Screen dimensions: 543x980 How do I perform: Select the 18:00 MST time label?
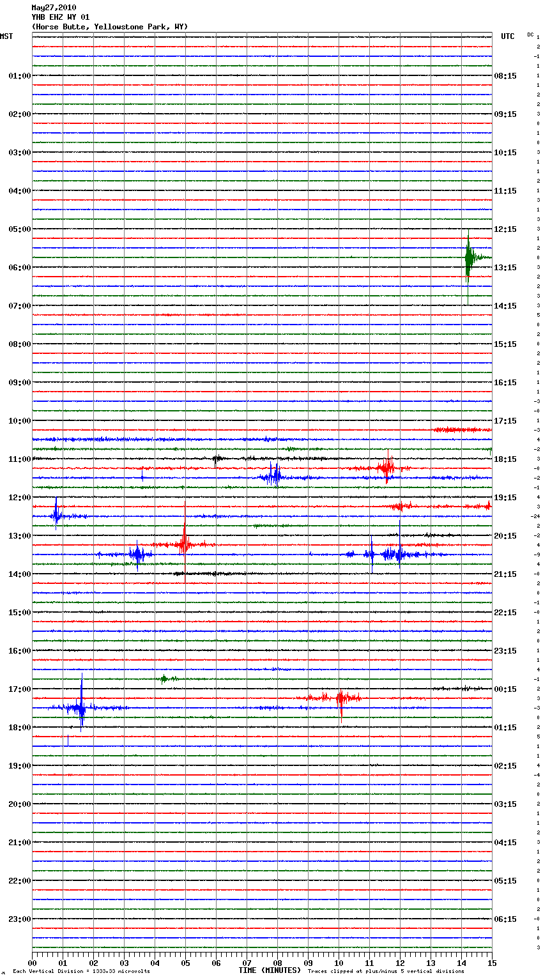click(x=20, y=728)
